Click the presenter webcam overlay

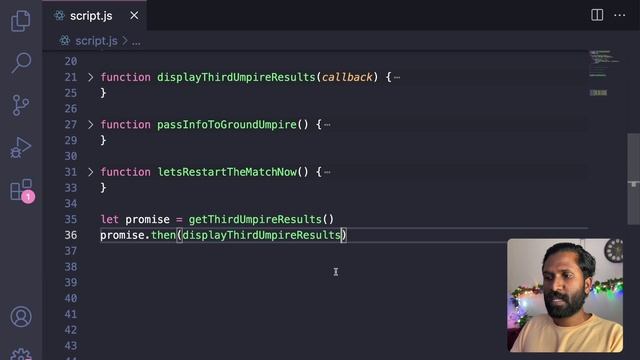pos(565,295)
